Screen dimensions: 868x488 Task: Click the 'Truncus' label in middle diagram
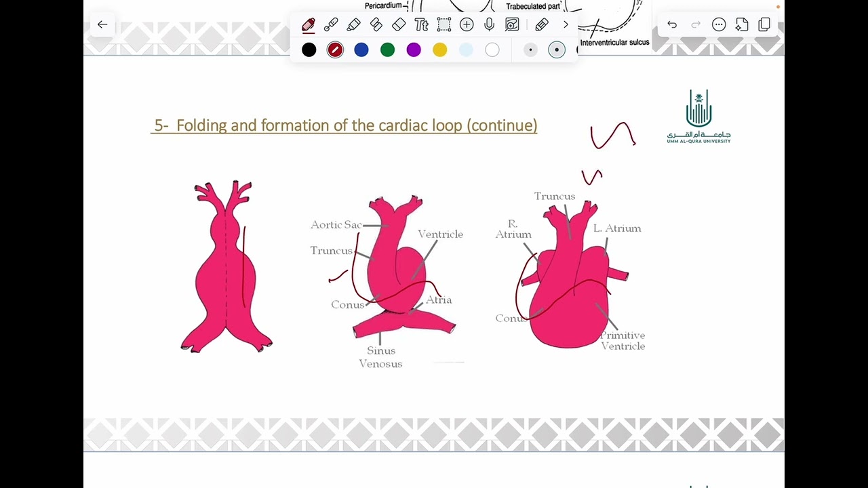(332, 251)
